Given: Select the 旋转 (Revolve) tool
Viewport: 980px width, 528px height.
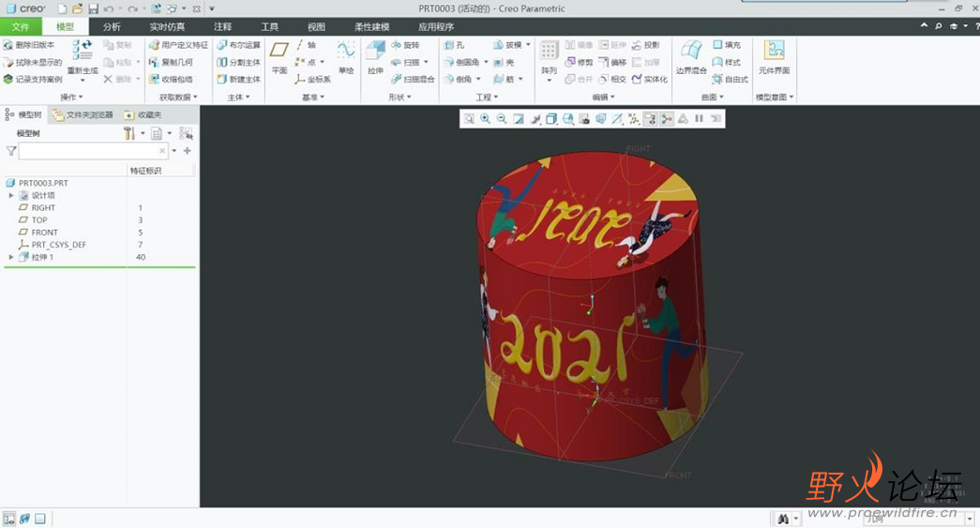Looking at the screenshot, I should pos(405,45).
